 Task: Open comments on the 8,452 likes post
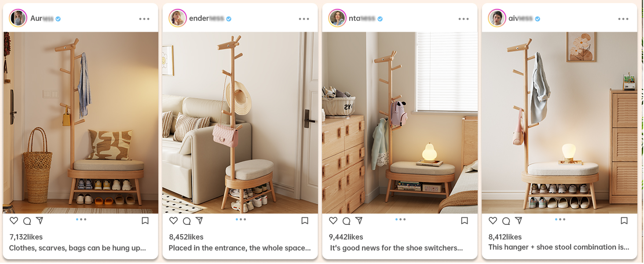[187, 221]
